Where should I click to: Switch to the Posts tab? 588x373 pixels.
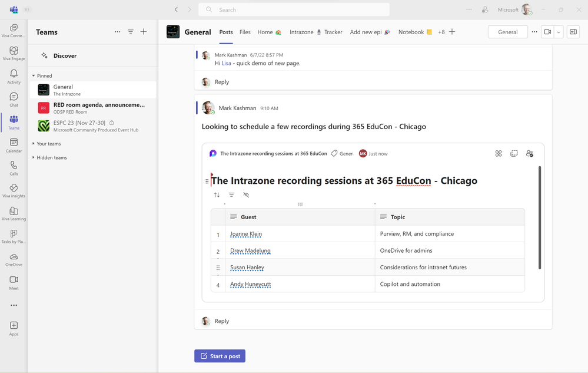pyautogui.click(x=226, y=32)
